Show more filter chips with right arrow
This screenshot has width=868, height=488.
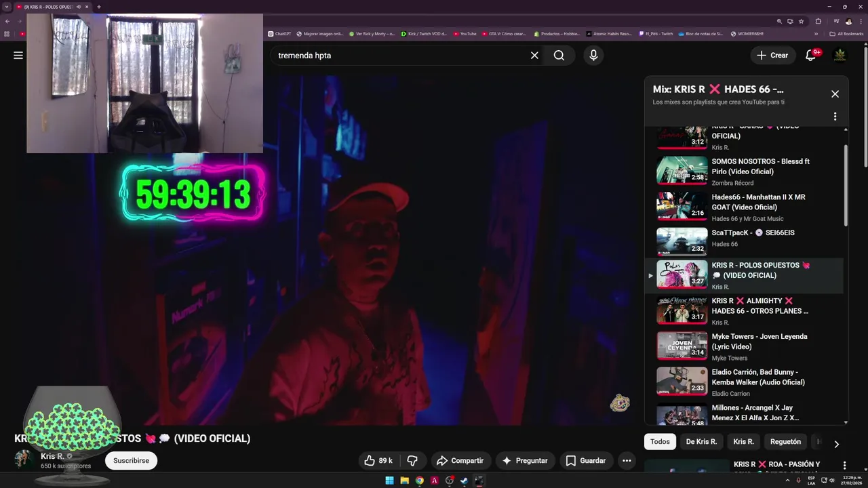tap(836, 444)
